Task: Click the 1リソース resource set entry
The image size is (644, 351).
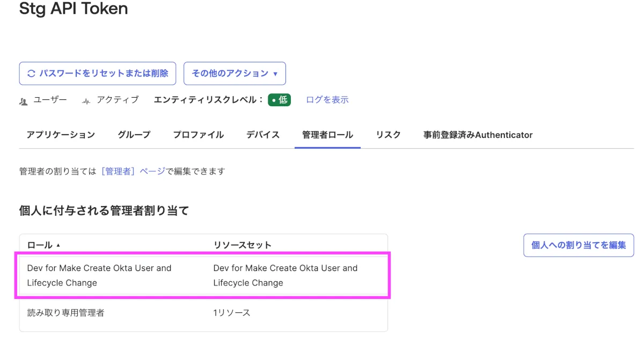Action: [231, 312]
